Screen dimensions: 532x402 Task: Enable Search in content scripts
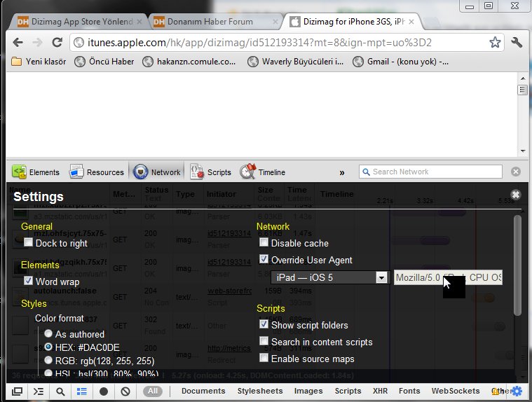(x=264, y=341)
